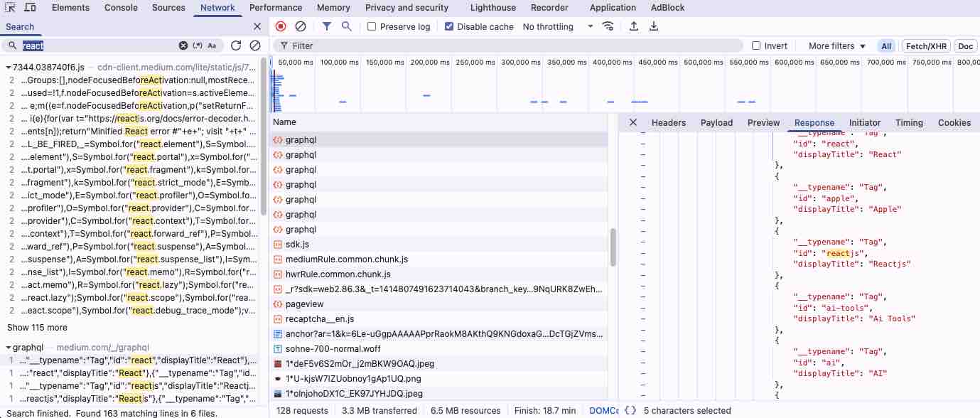The image size is (980, 418).
Task: Select the hwrRule.common.chunk.js request
Action: point(439,274)
